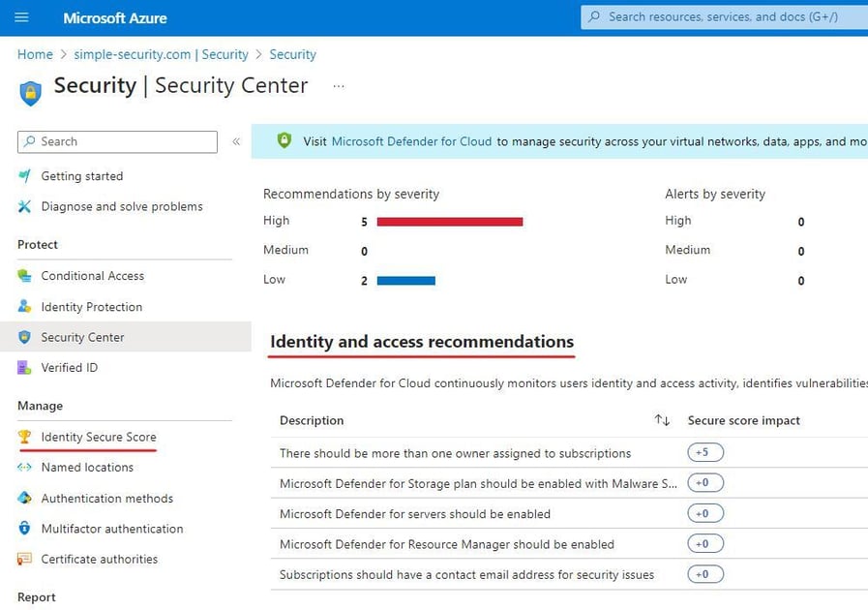Viewport: 868px width, 610px height.
Task: Click the Getting started rocket icon
Action: [24, 176]
